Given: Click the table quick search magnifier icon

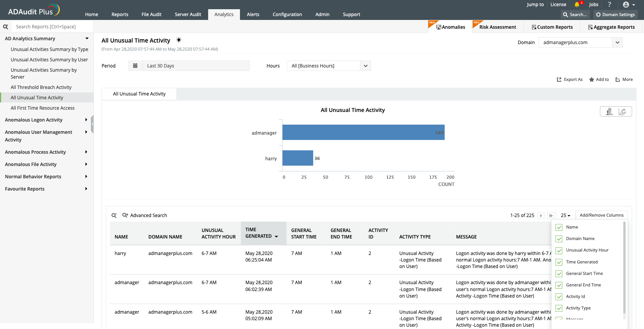Looking at the screenshot, I should pyautogui.click(x=114, y=215).
